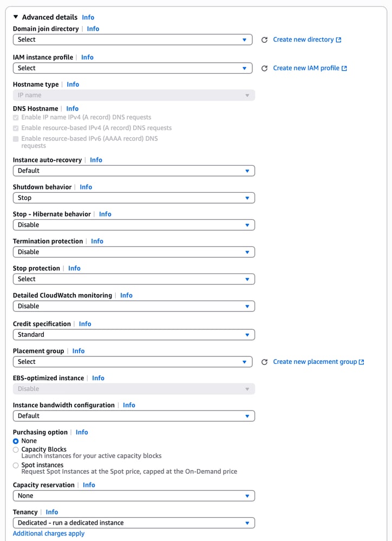Click Info next to Tenancy
The width and height of the screenshot is (392, 541).
[51, 512]
